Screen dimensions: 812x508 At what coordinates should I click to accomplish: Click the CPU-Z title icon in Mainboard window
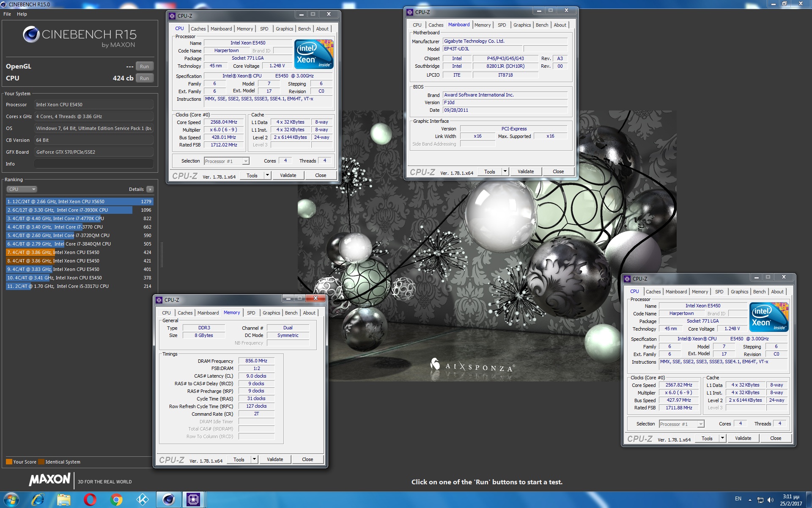[410, 12]
